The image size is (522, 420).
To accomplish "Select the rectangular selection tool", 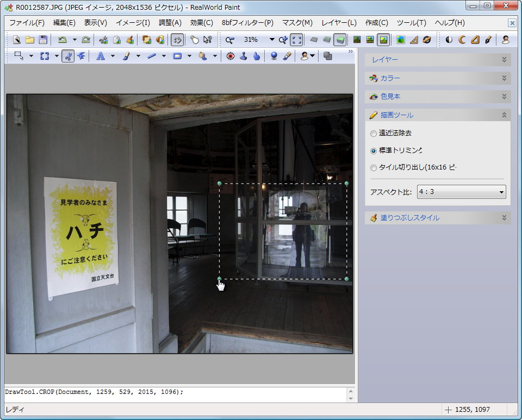I will tap(19, 56).
